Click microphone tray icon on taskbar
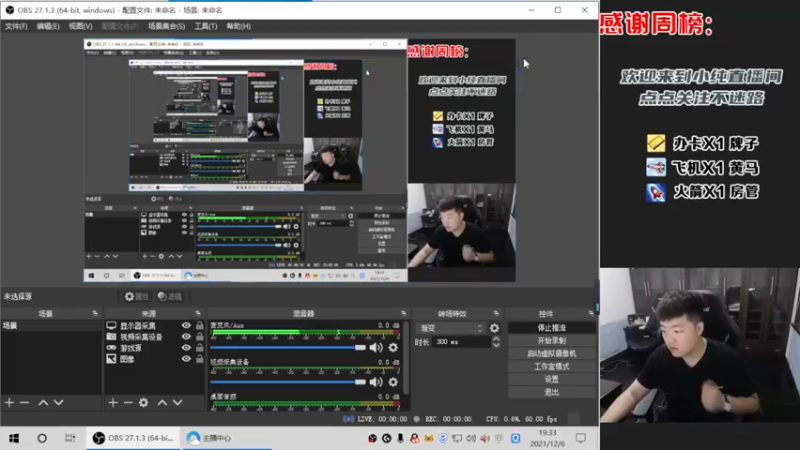This screenshot has width=800, height=450. [401, 438]
